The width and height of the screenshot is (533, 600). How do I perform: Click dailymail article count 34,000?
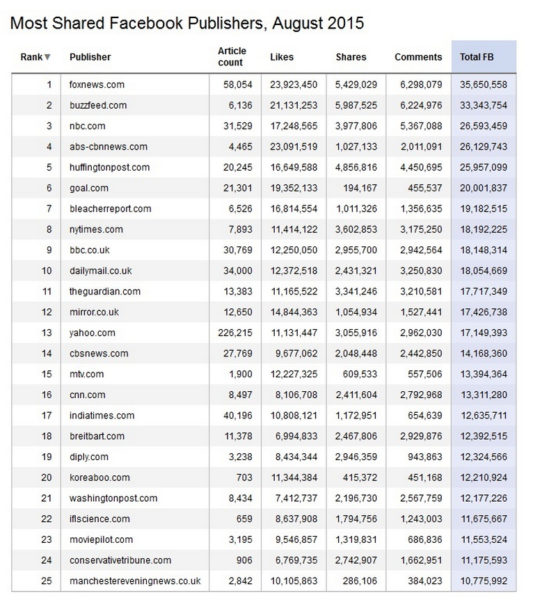238,271
